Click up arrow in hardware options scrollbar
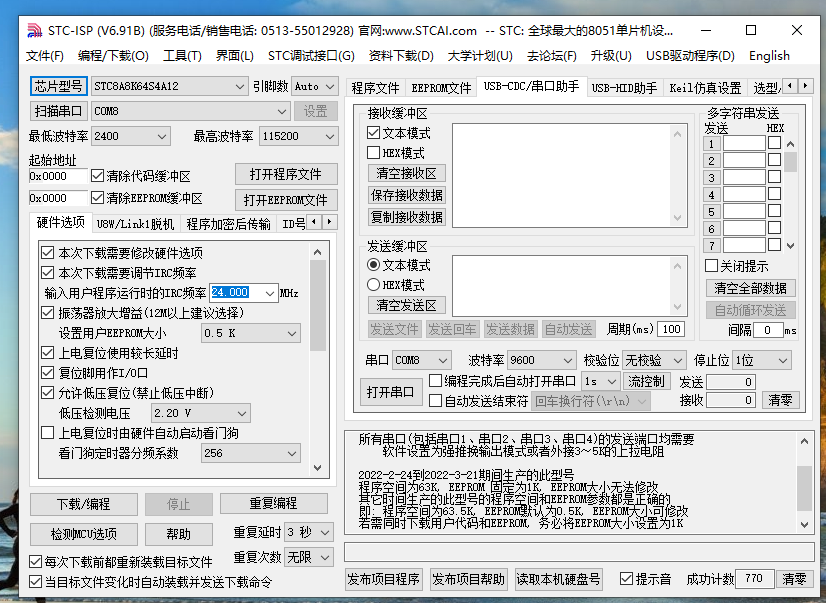Viewport: 826px width, 603px height. tap(318, 252)
